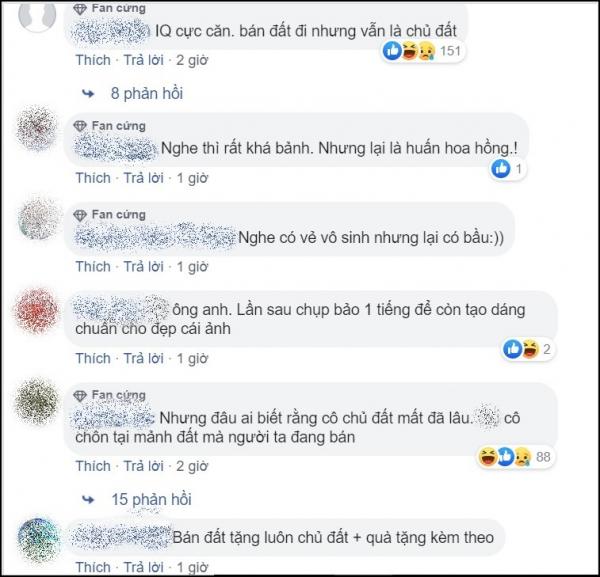Click the reply arrow beside '8 phản hồi'
600x577 pixels.
pos(88,94)
